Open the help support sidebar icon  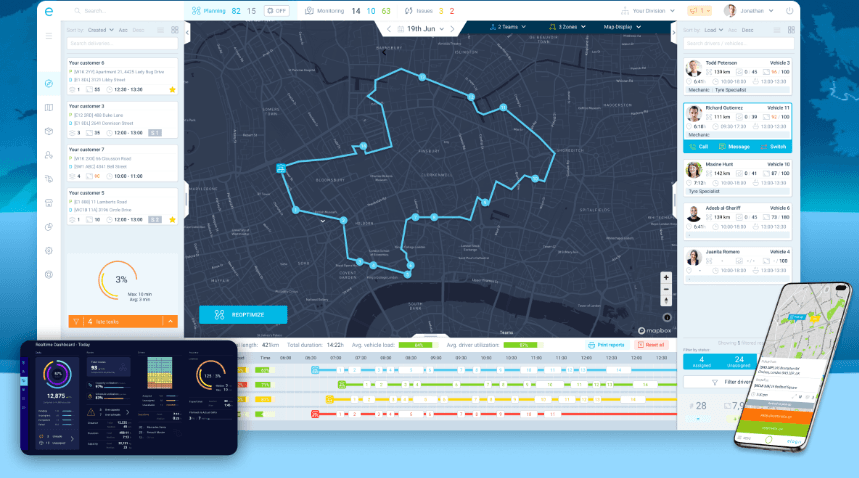[49, 275]
